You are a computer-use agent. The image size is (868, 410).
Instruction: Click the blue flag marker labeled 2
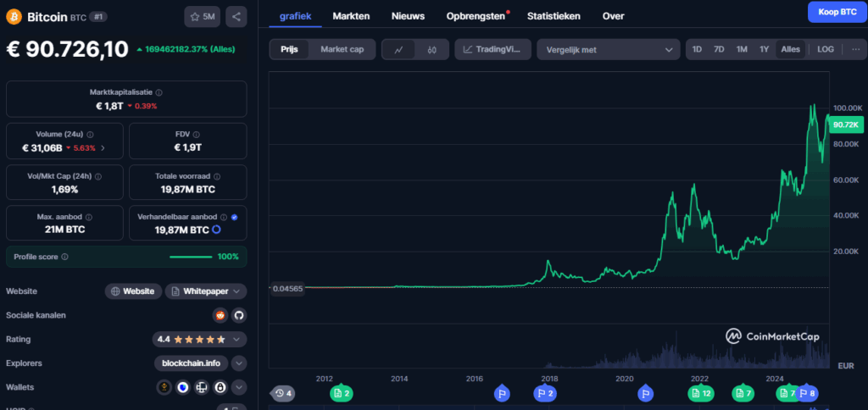pos(544,393)
